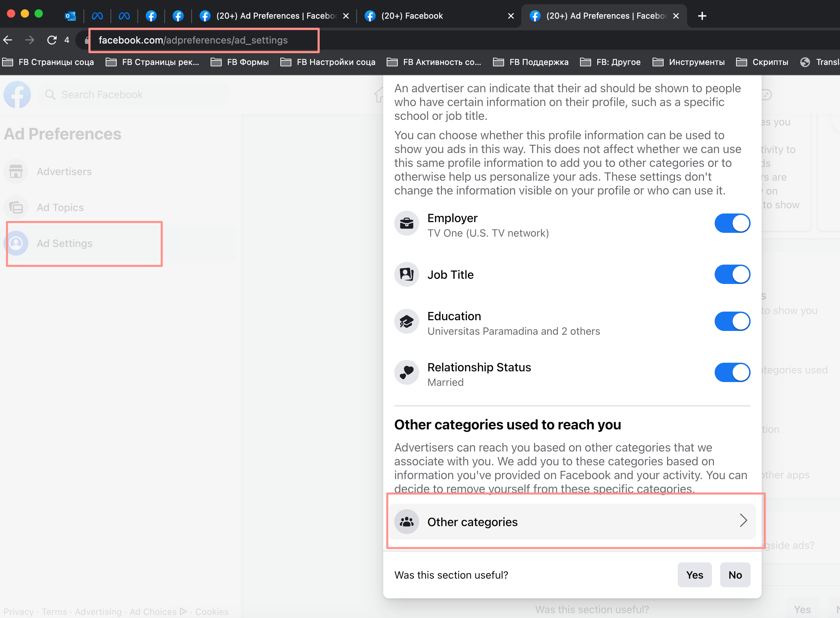Click the Advertising footer link

98,611
